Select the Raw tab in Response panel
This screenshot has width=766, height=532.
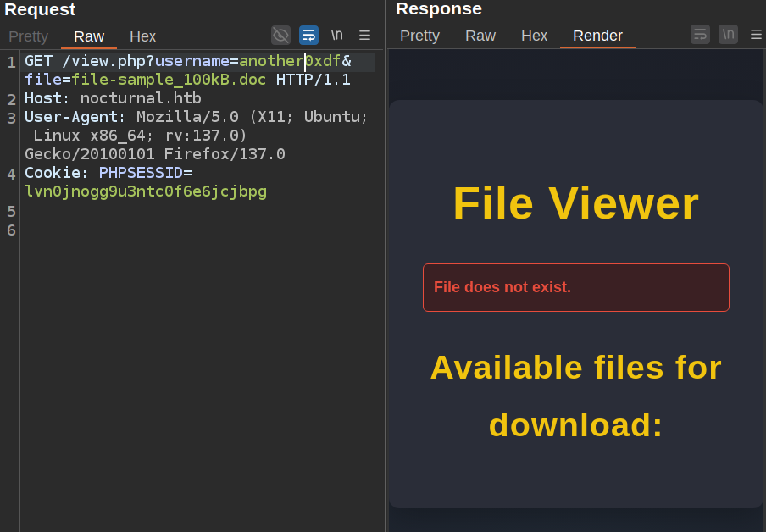(480, 36)
